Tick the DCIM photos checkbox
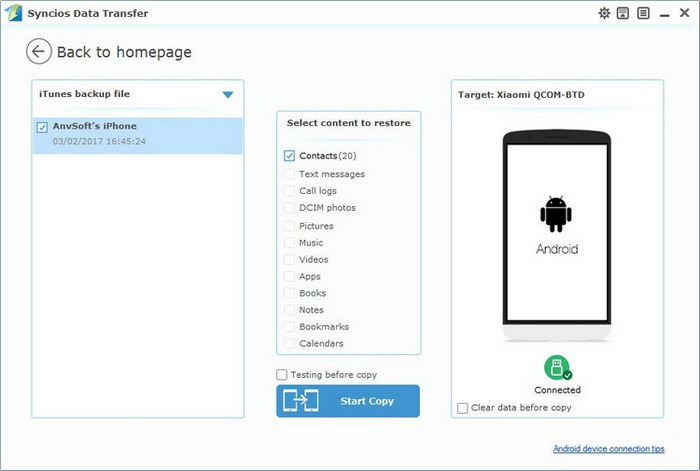Viewport: 700px width, 471px height. (x=289, y=208)
